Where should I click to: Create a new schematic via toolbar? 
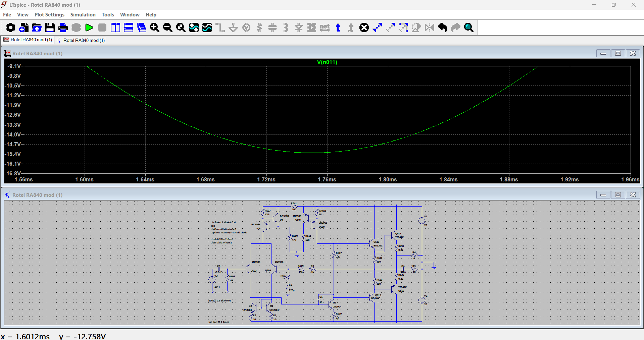(23, 27)
